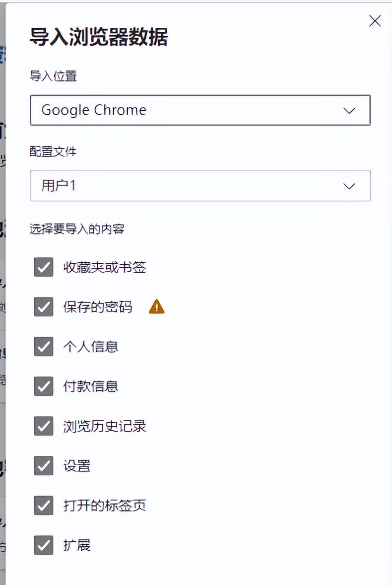Uncheck the 收藏夹或书签 checkbox
This screenshot has height=585, width=392.
(x=43, y=267)
